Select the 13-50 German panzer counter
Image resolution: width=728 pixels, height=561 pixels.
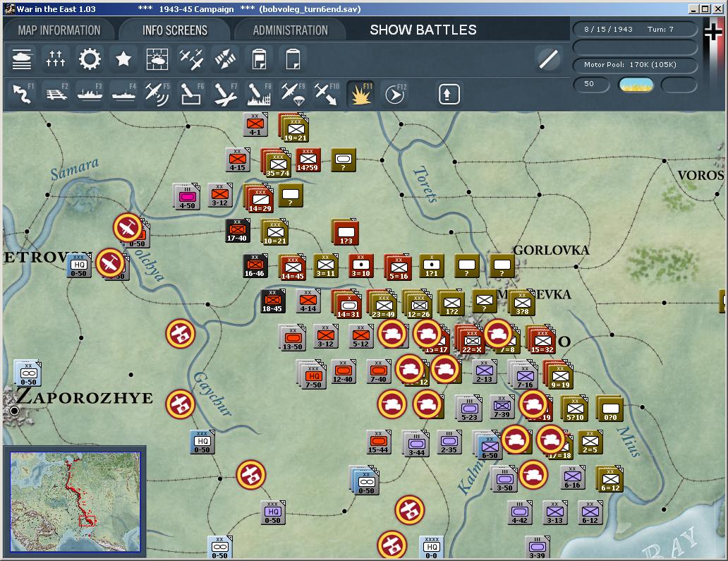pyautogui.click(x=293, y=337)
